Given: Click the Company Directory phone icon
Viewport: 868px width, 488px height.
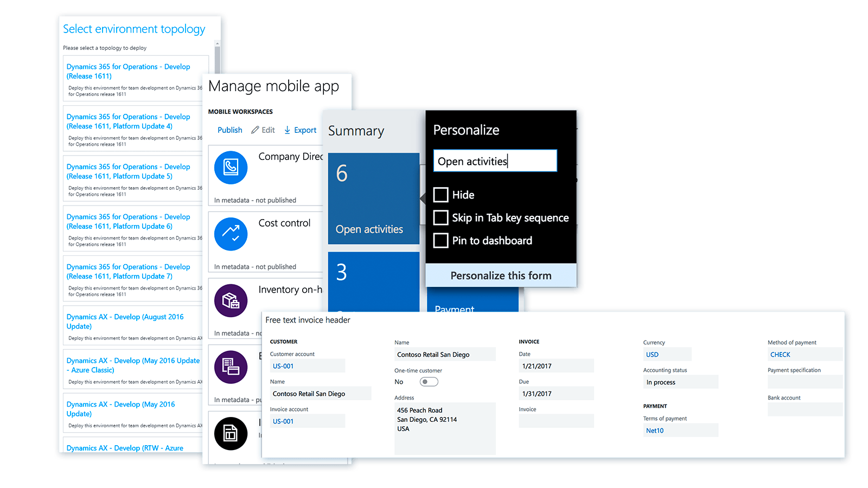Looking at the screenshot, I should [231, 168].
